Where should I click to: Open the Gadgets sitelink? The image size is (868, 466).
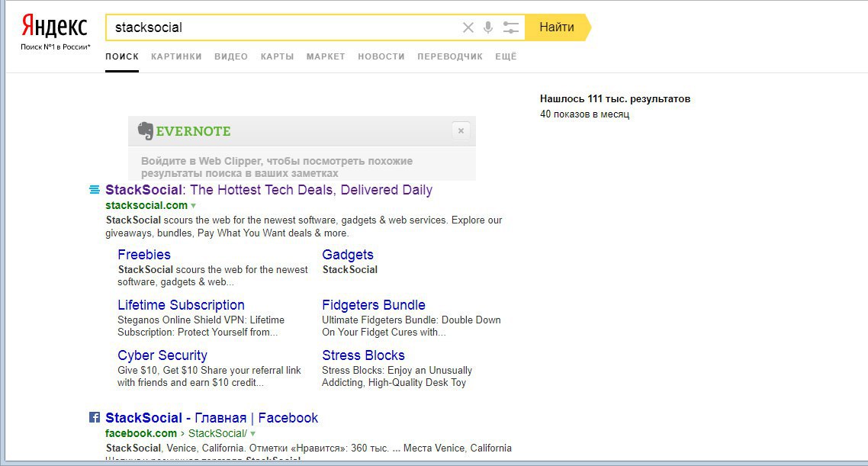(348, 255)
